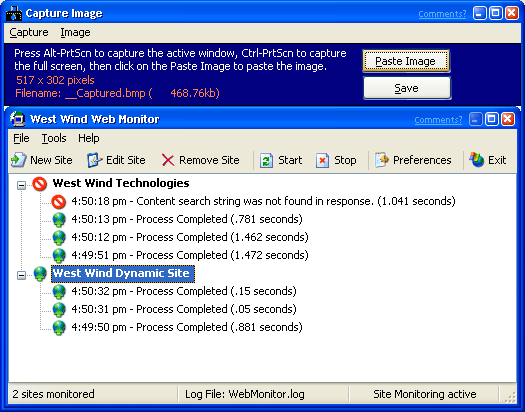This screenshot has width=525, height=412.
Task: Collapse the West Wind Technologies tree node
Action: click(21, 185)
